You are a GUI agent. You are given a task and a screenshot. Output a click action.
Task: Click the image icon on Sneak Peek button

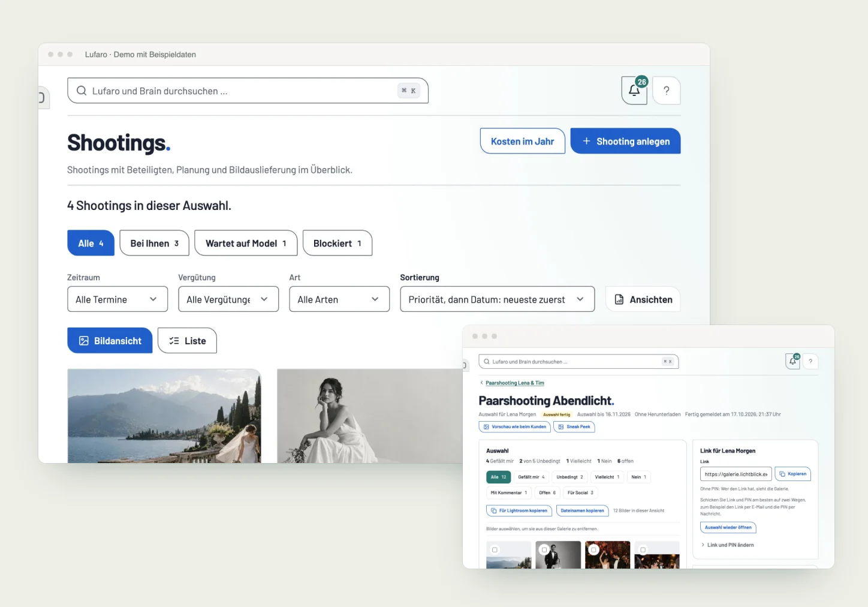pos(560,427)
